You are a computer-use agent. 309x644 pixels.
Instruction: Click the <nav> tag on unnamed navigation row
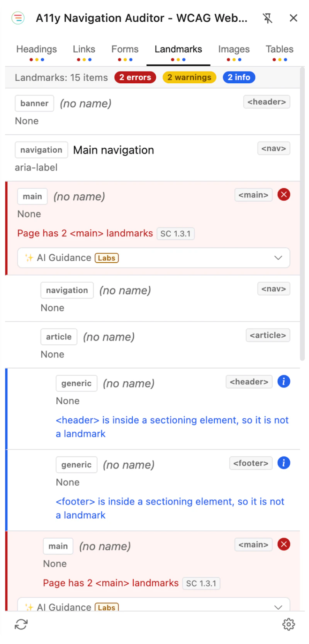pyautogui.click(x=274, y=289)
